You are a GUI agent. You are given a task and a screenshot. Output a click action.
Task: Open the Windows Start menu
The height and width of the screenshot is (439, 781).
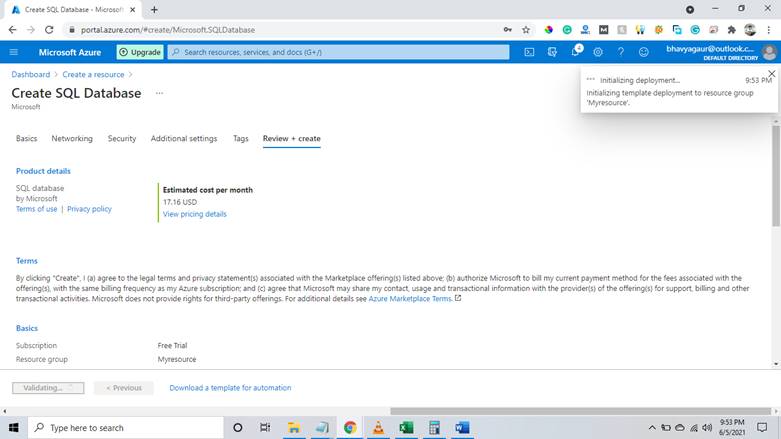point(13,428)
